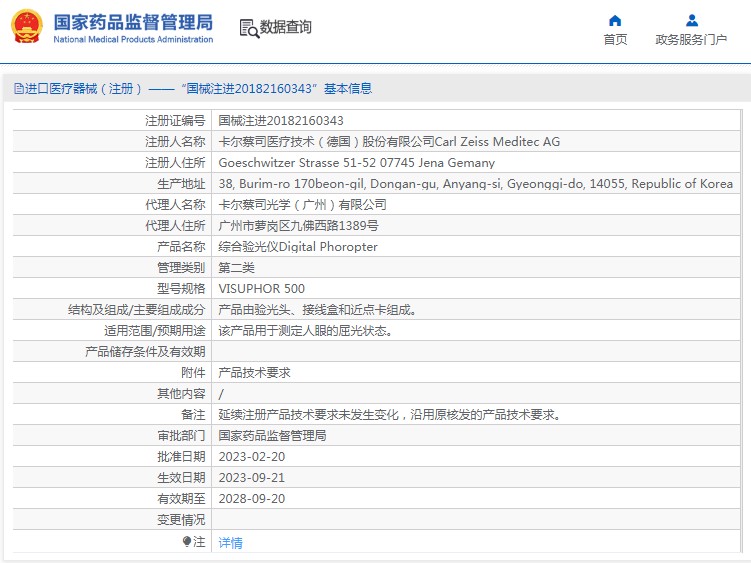This screenshot has width=751, height=563.
Task: Click the 变更情况 row label
Action: 181,520
